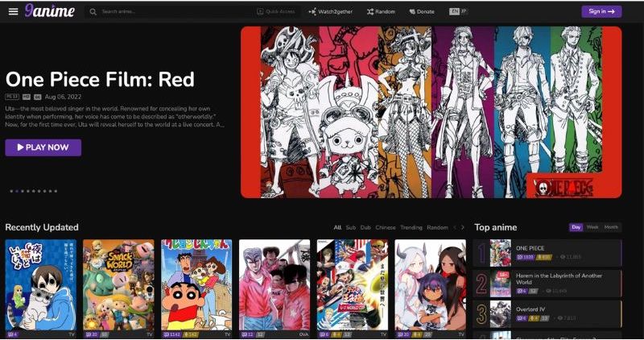Open Overlord IV in Top anime
This screenshot has height=340, width=644.
click(x=530, y=309)
